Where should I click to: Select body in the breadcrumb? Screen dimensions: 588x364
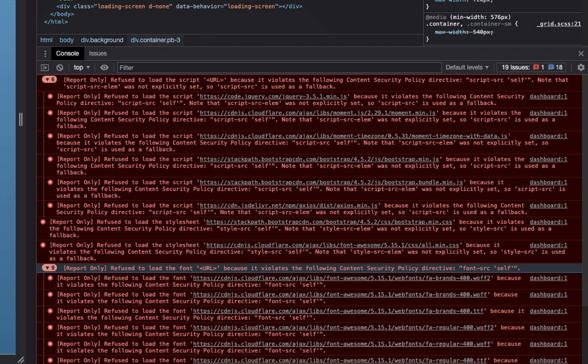[66, 40]
